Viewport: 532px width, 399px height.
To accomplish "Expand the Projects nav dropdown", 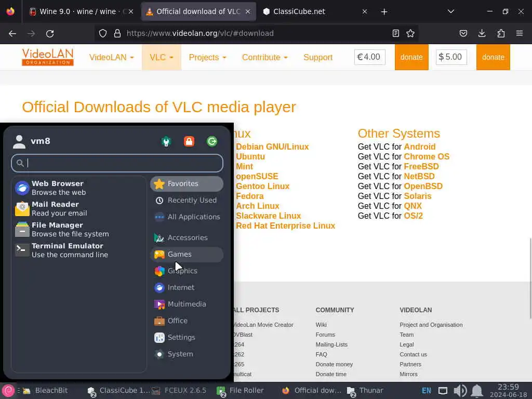I will (207, 57).
